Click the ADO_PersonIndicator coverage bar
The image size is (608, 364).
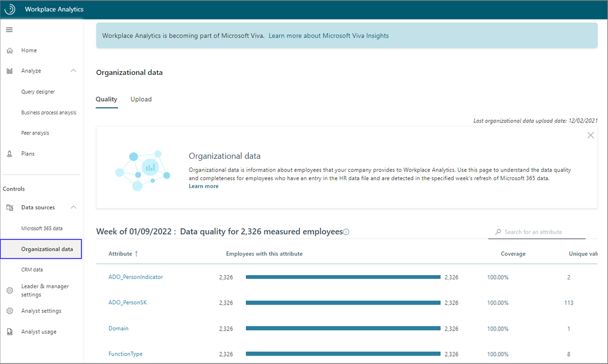click(343, 277)
